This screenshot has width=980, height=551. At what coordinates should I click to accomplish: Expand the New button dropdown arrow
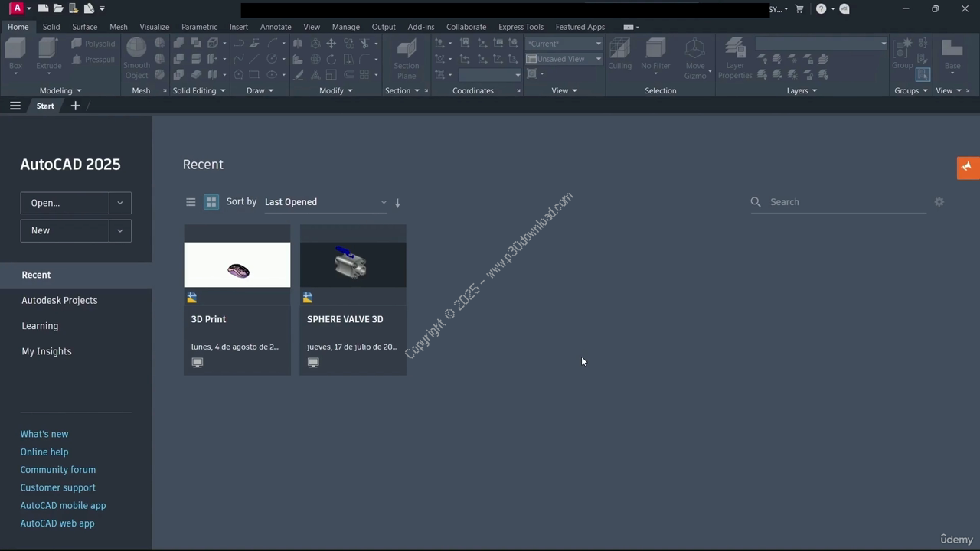point(120,230)
